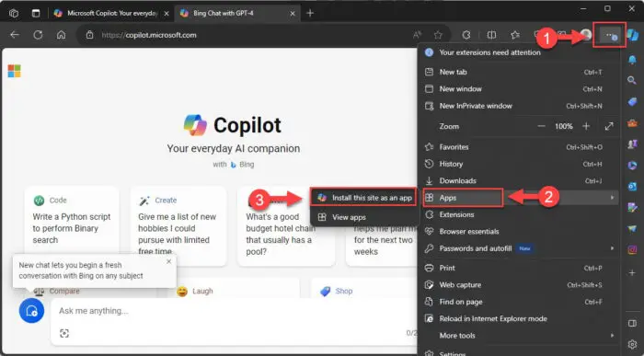644x356 pixels.
Task: Select Web capture from the menu
Action: pyautogui.click(x=519, y=284)
